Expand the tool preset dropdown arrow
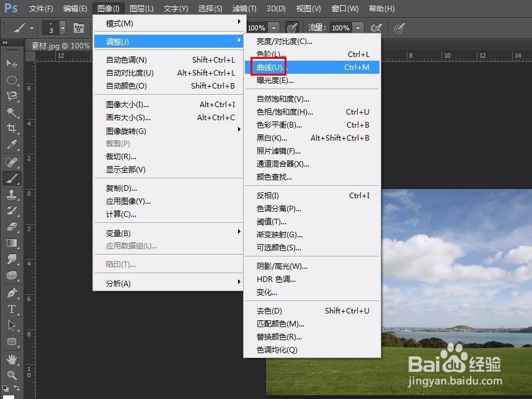The height and width of the screenshot is (399, 532). pos(32,28)
